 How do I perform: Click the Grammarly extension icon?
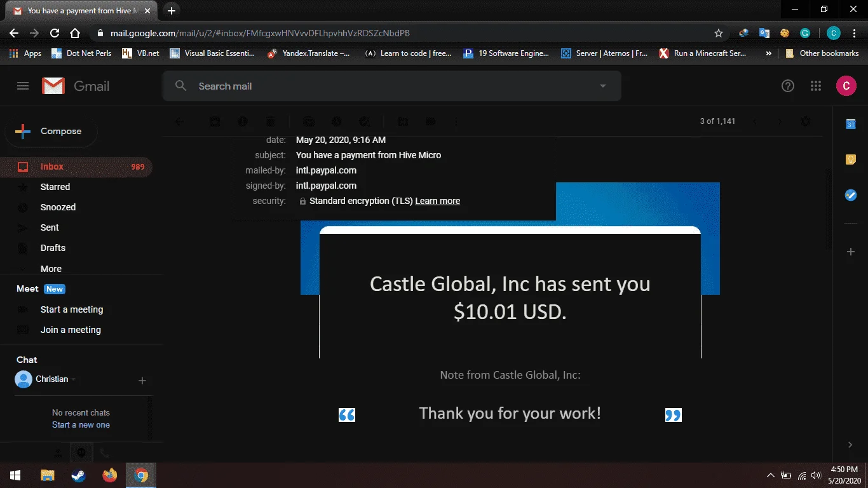coord(805,33)
